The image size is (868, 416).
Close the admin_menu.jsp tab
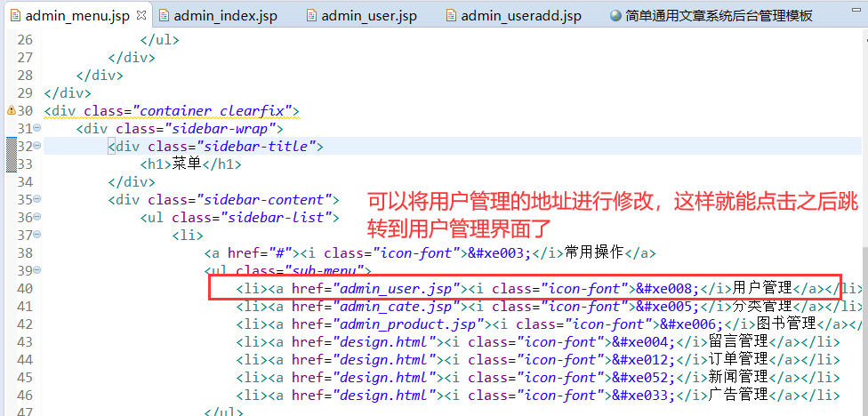141,14
